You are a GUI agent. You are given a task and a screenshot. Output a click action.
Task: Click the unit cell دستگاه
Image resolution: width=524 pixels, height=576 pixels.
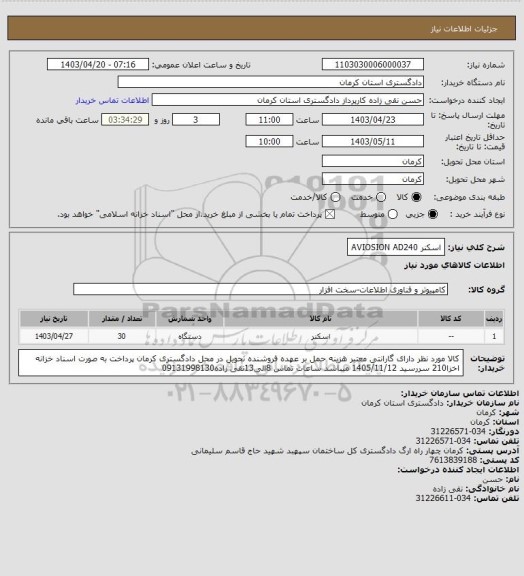pos(190,336)
